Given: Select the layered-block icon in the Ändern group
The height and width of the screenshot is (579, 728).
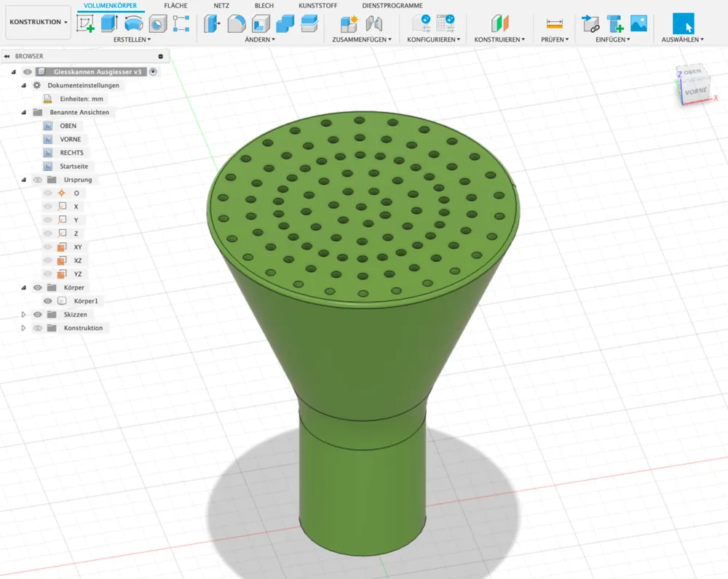Looking at the screenshot, I should click(309, 23).
